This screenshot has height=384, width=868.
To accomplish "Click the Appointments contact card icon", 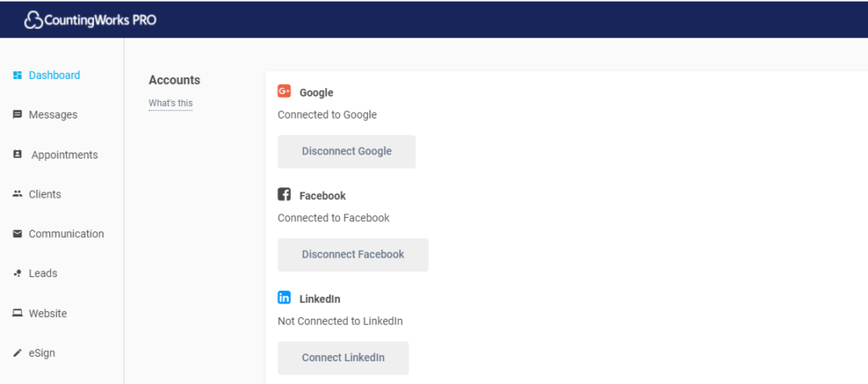I will click(17, 154).
